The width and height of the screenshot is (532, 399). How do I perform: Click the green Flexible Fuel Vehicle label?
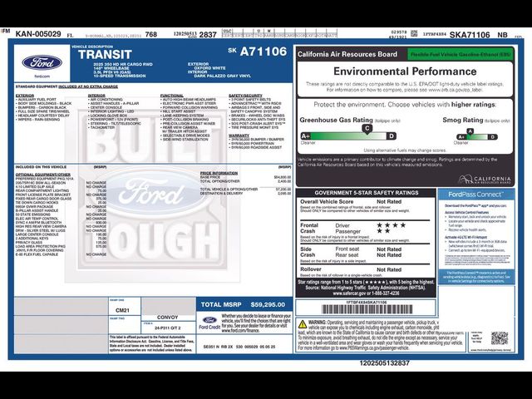point(461,54)
